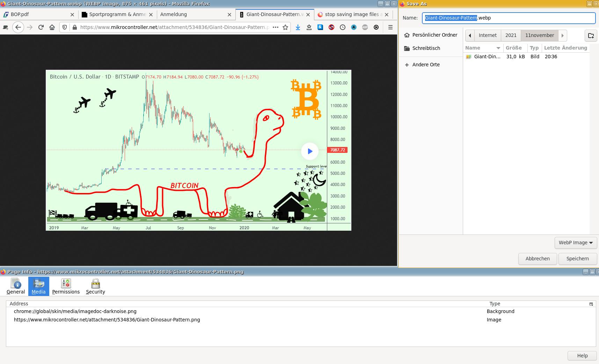This screenshot has height=364, width=599.
Task: Open the Firefox hamburger menu
Action: (390, 27)
